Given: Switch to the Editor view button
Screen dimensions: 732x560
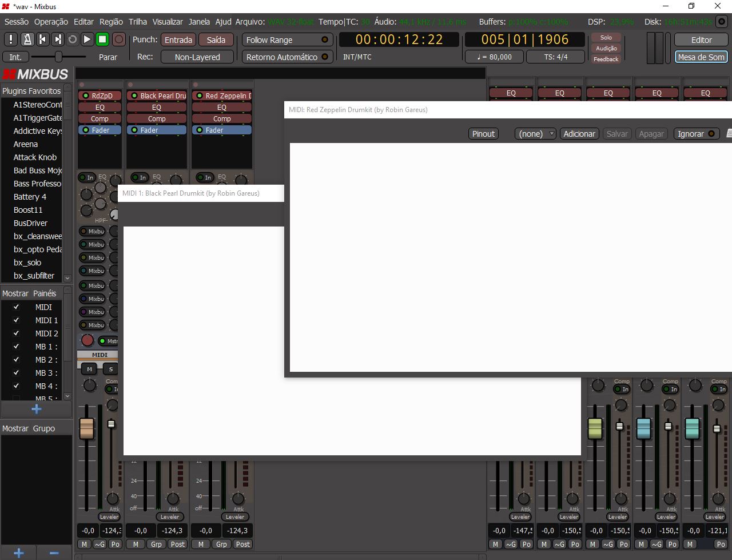Looking at the screenshot, I should click(701, 39).
